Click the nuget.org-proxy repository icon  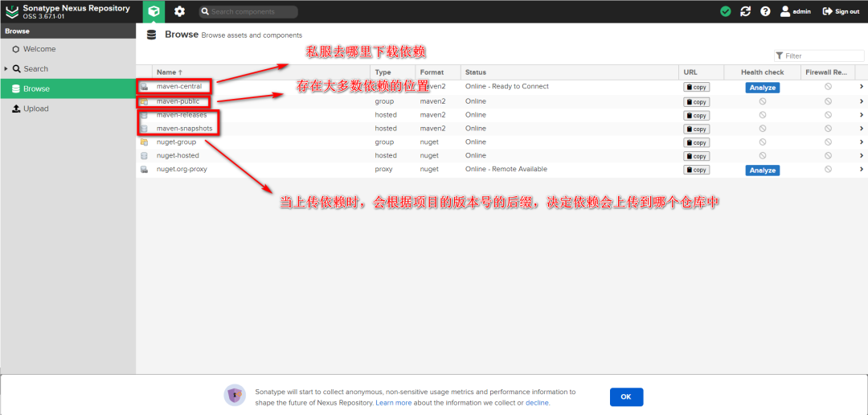pyautogui.click(x=144, y=169)
